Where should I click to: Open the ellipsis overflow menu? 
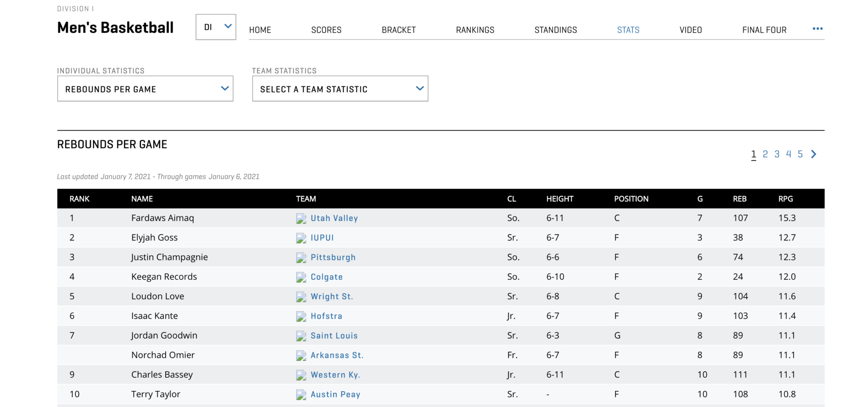tap(818, 29)
